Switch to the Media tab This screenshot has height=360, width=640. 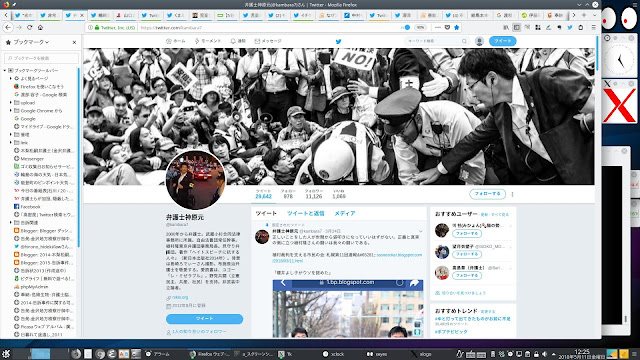pos(345,213)
